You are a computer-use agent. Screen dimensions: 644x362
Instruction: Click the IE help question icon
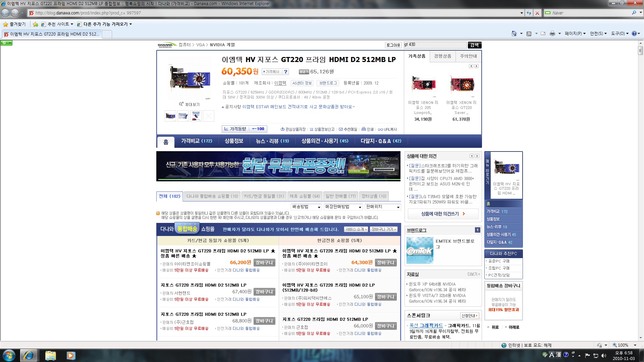[634, 34]
